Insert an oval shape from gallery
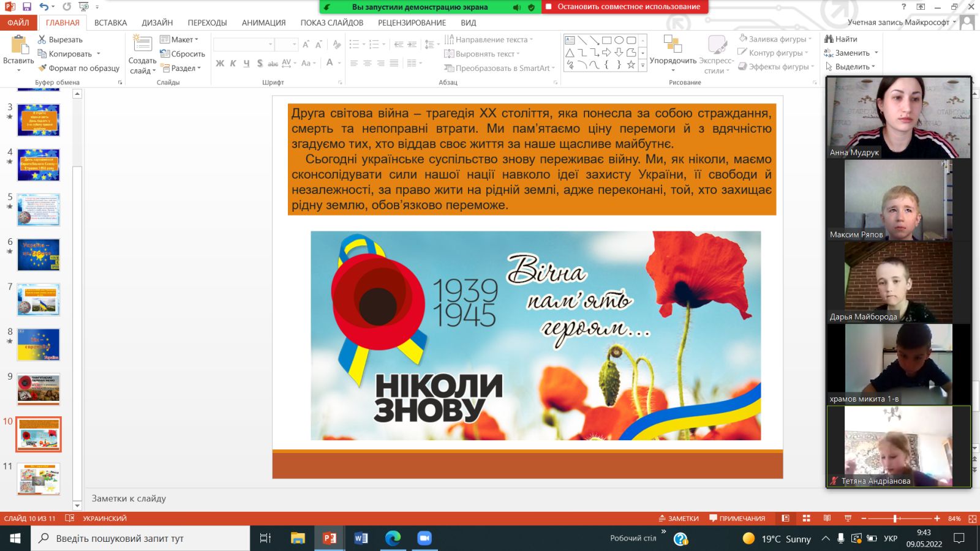This screenshot has width=980, height=551. click(619, 40)
